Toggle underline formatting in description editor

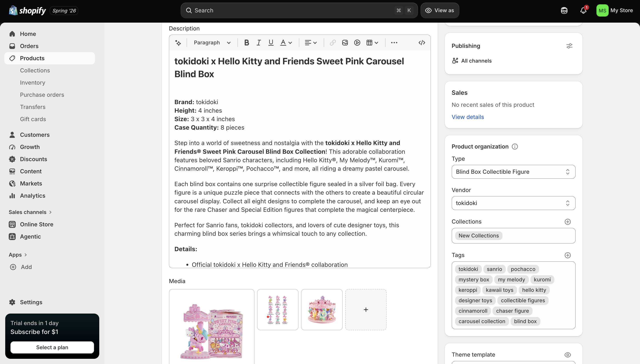coord(271,43)
